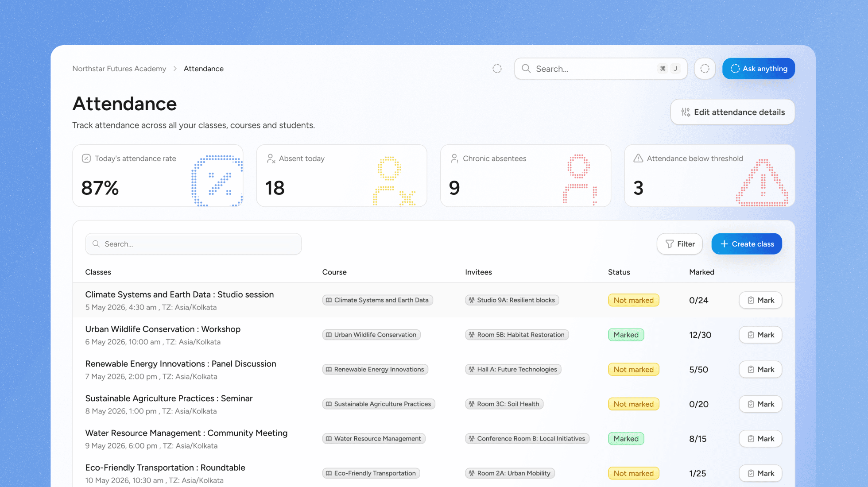
Task: Click the 87% attendance rate value
Action: (100, 188)
